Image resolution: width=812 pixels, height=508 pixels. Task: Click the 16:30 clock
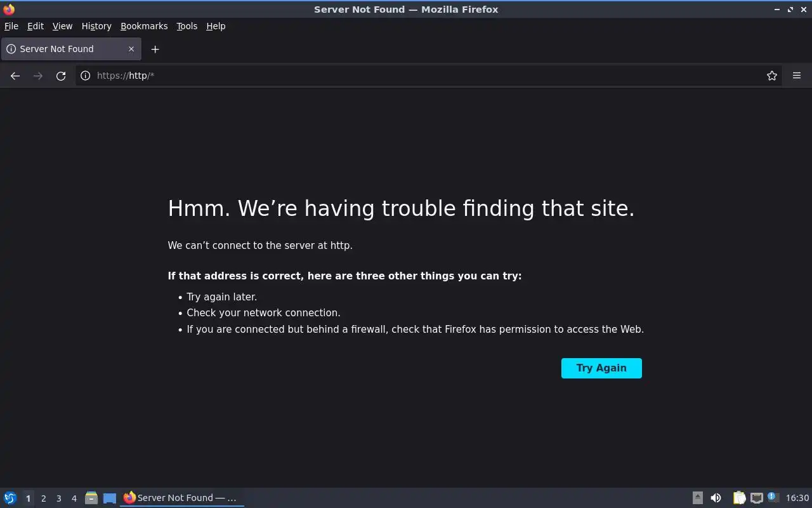(x=797, y=498)
